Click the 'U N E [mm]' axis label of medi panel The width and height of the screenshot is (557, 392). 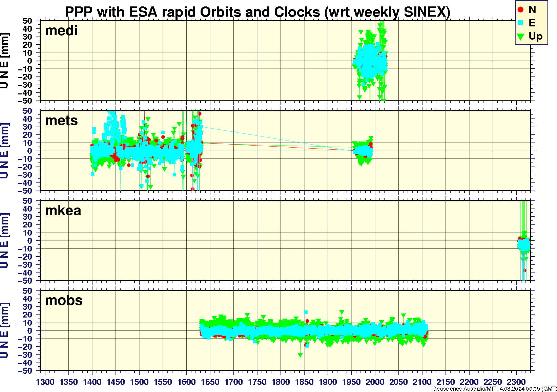(x=4, y=61)
